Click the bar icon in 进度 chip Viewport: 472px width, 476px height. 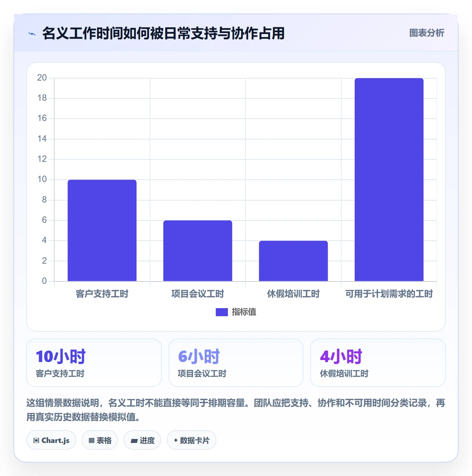coord(134,441)
